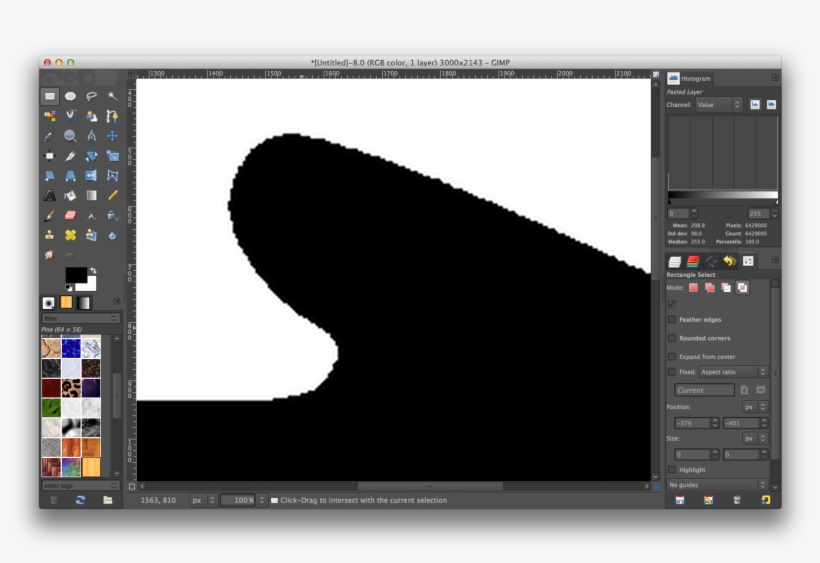820x563 pixels.
Task: Select the Smudge finger tool
Action: pyautogui.click(x=50, y=255)
